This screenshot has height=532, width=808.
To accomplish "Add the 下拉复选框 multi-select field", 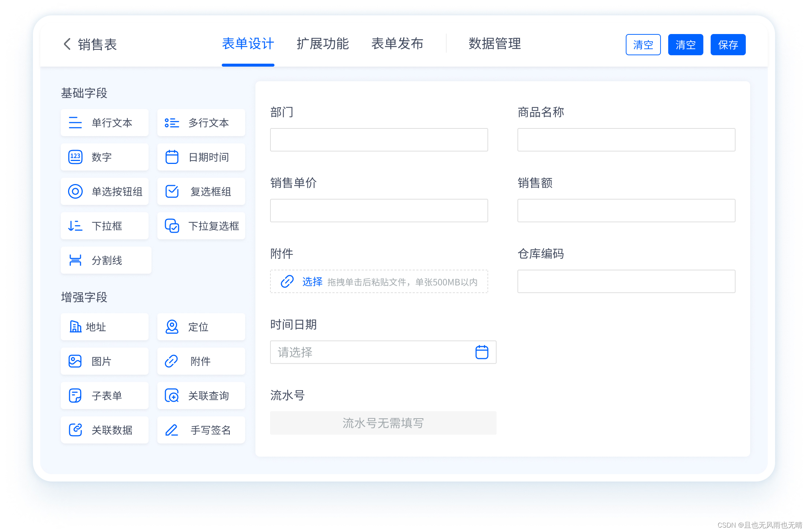I will pos(201,226).
